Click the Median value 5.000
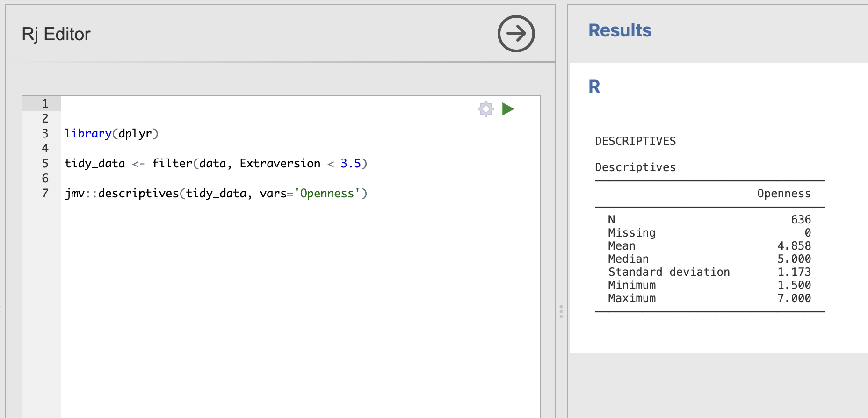This screenshot has width=868, height=418. tap(794, 259)
